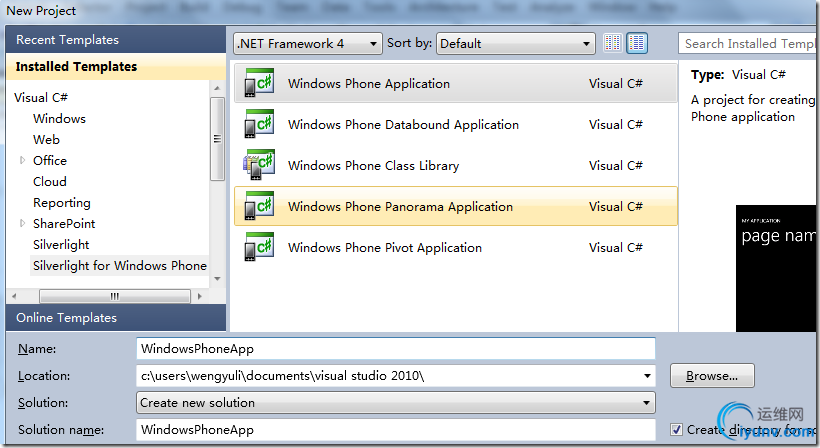820x448 pixels.
Task: Open the .NET Framework 4 dropdown
Action: tap(307, 43)
